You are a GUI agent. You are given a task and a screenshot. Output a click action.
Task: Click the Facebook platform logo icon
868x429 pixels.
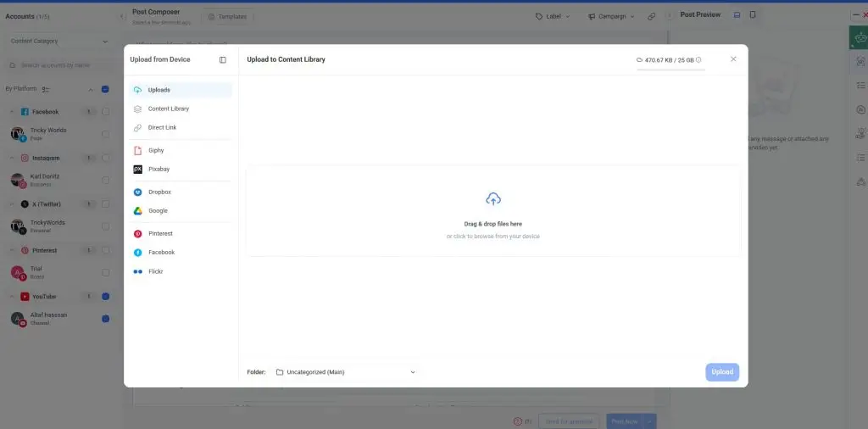point(25,112)
